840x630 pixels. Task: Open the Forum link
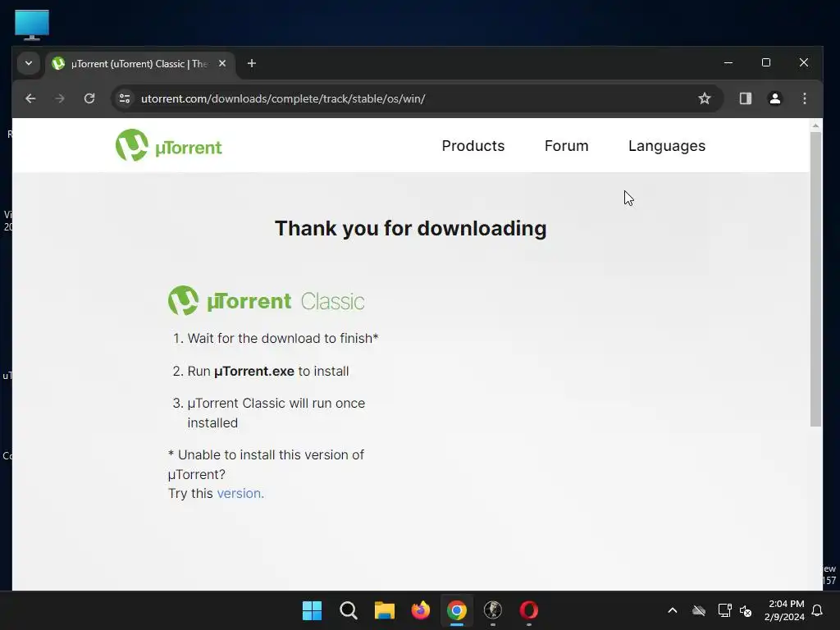566,146
